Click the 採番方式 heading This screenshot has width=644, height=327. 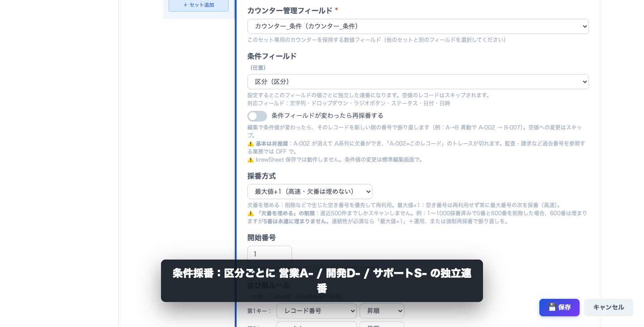click(262, 176)
